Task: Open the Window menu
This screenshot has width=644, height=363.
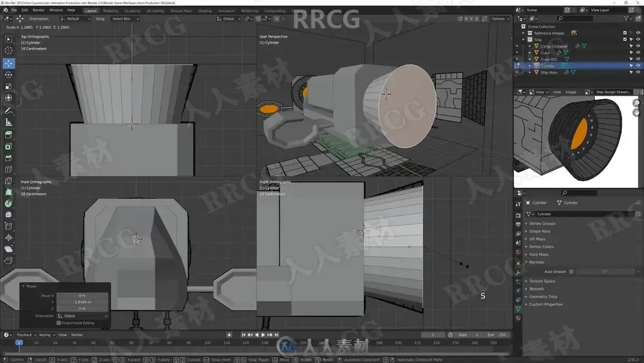Action: pyautogui.click(x=56, y=10)
